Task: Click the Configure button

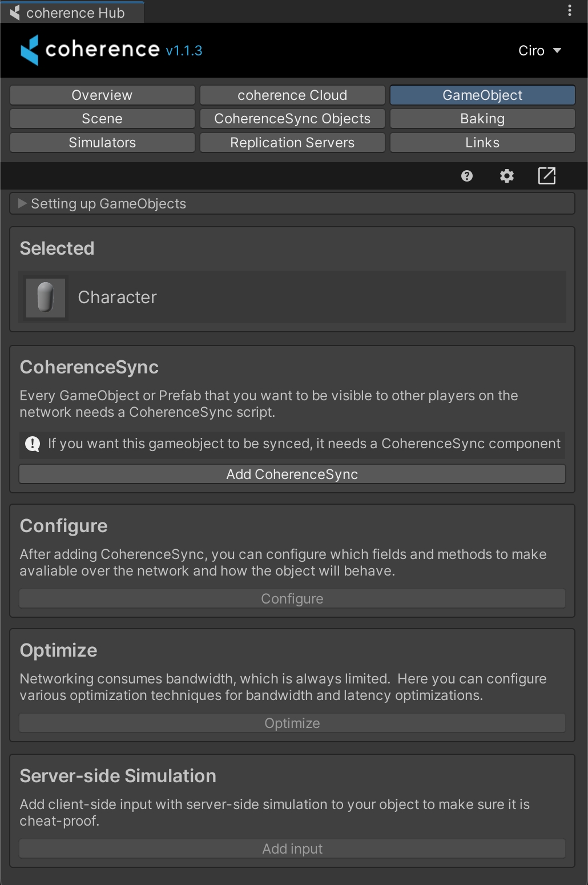Action: (292, 599)
